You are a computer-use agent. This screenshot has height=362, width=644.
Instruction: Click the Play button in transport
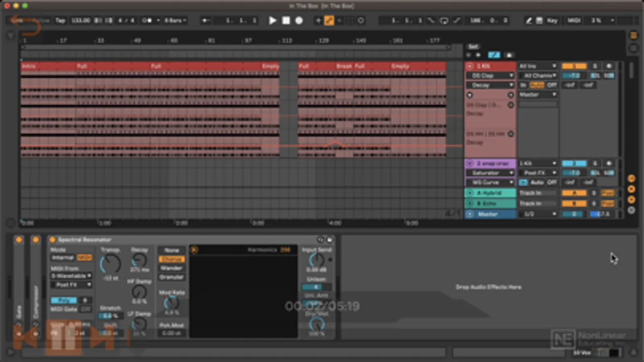click(x=272, y=21)
